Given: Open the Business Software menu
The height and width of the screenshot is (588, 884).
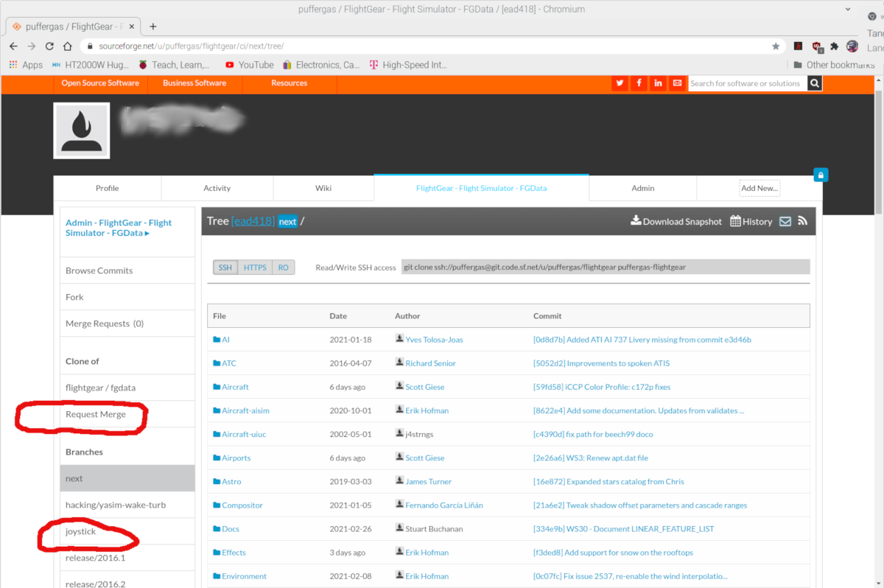Looking at the screenshot, I should tap(194, 83).
